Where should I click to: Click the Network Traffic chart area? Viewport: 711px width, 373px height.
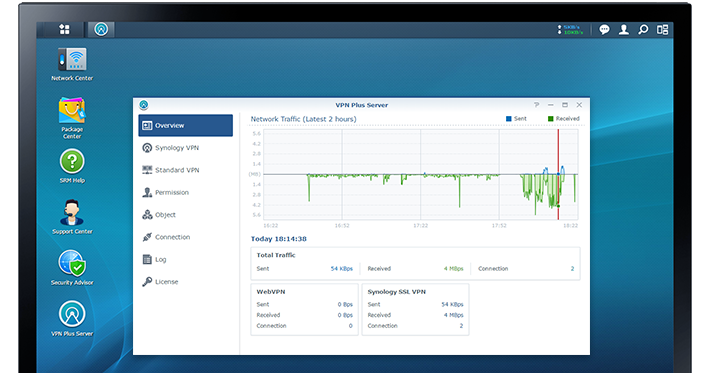point(420,174)
